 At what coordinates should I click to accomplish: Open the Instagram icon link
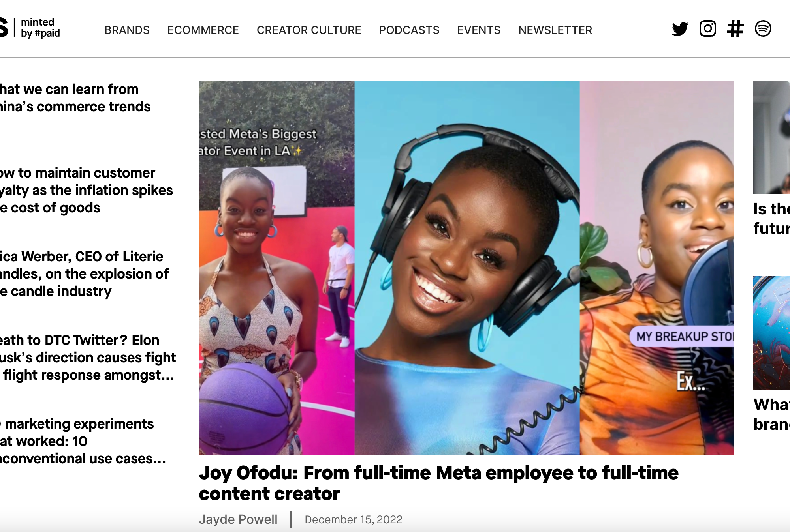point(707,28)
